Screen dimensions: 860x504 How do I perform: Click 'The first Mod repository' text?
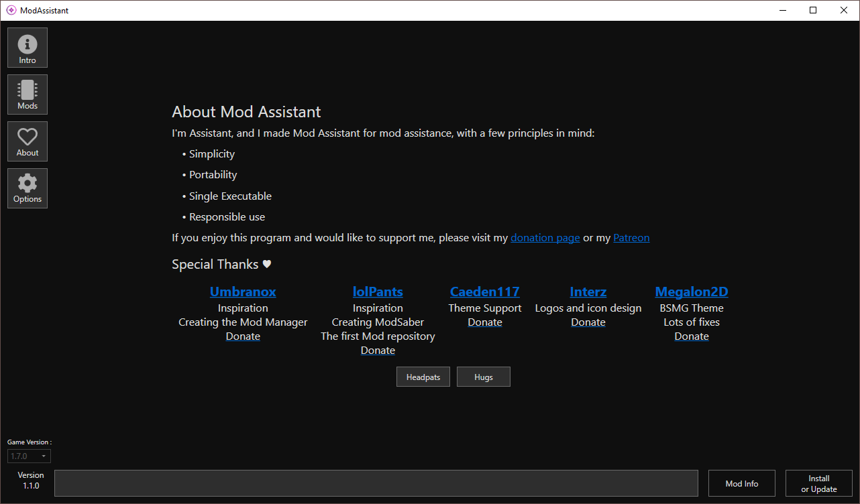[378, 336]
